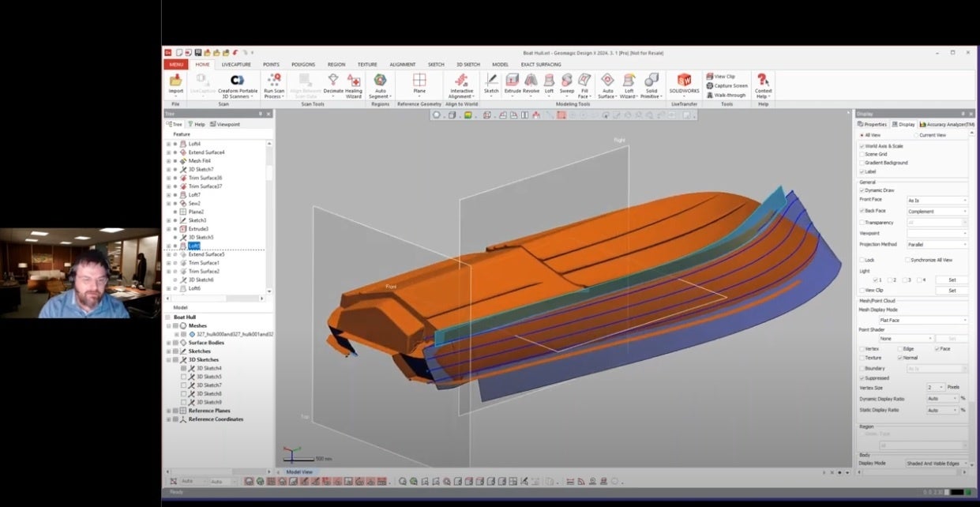Image resolution: width=980 pixels, height=507 pixels.
Task: Select the Current View radio button
Action: (916, 135)
